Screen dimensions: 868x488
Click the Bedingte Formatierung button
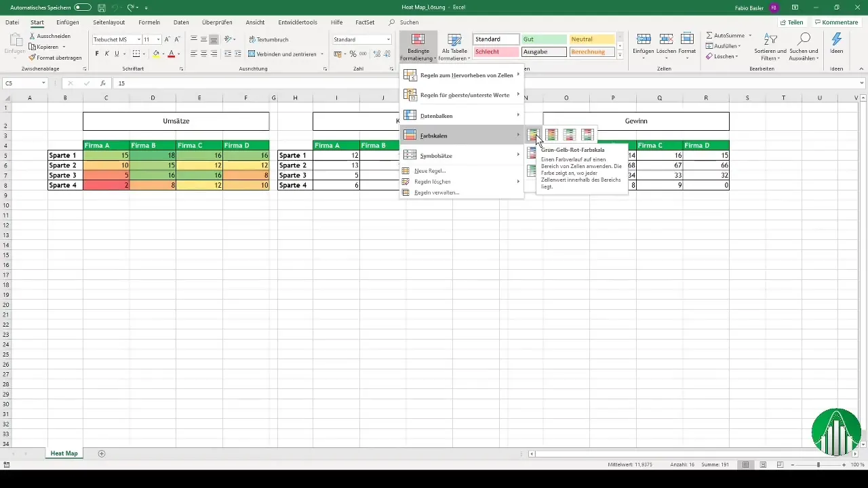[418, 47]
